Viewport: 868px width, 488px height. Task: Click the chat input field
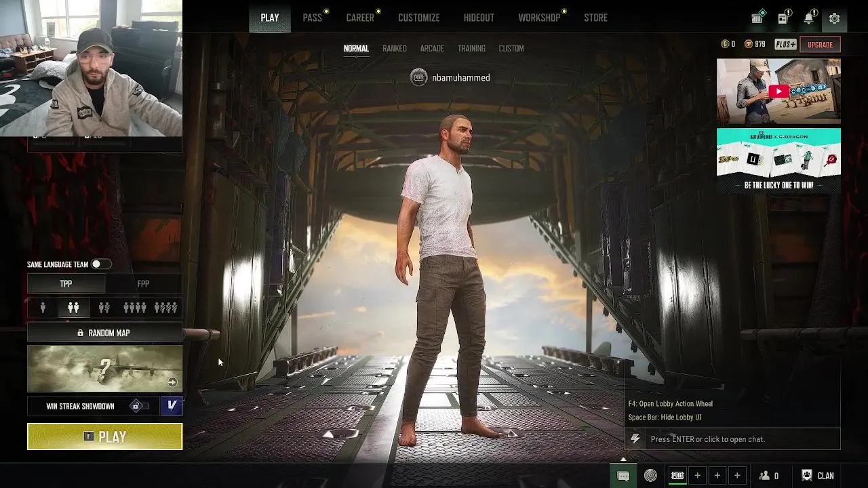click(742, 439)
